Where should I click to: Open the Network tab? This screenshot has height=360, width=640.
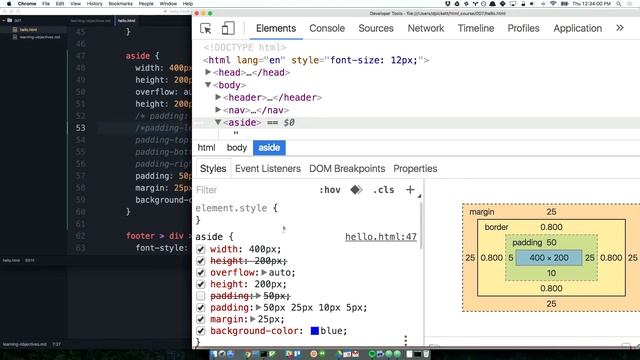(426, 28)
